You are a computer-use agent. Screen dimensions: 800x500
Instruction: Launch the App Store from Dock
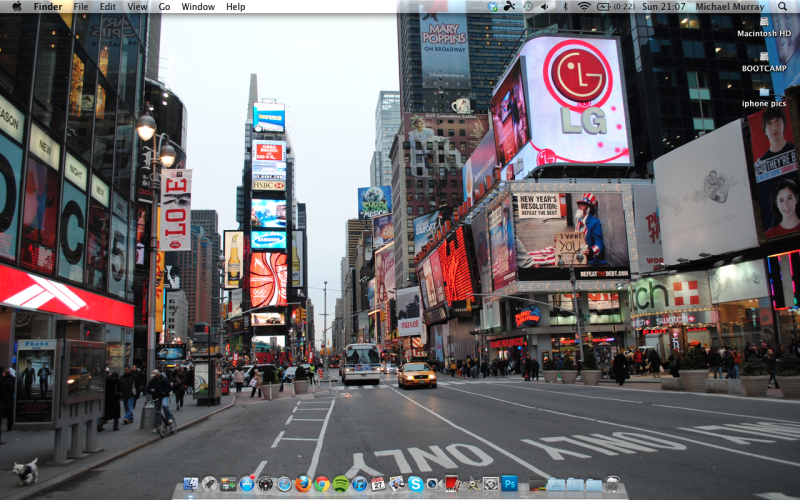click(x=247, y=483)
